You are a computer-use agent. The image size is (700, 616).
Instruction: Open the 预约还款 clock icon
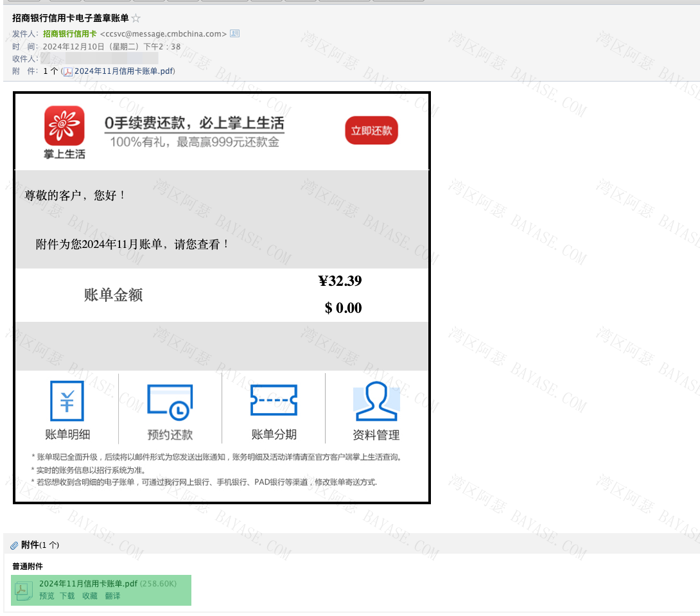[170, 401]
